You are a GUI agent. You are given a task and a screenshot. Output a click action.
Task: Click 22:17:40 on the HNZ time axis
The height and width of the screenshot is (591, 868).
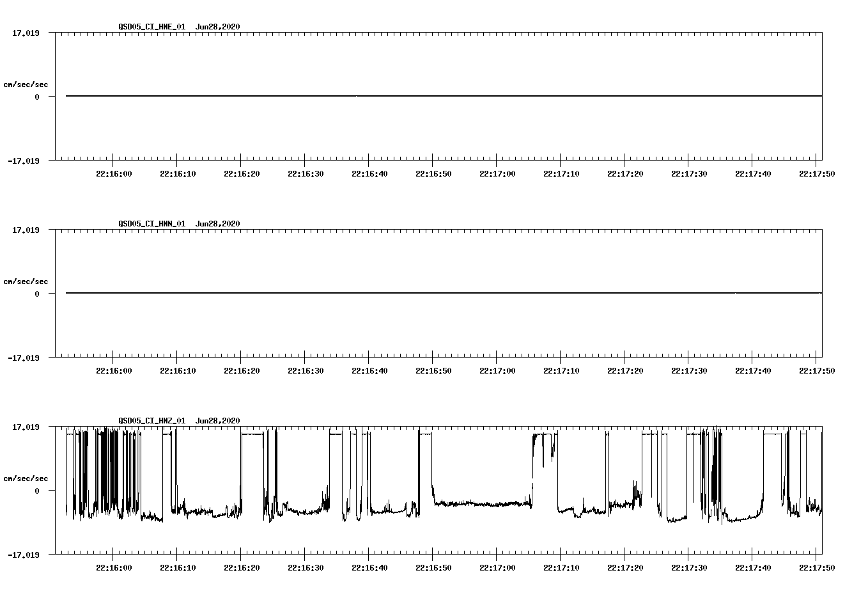pos(753,568)
